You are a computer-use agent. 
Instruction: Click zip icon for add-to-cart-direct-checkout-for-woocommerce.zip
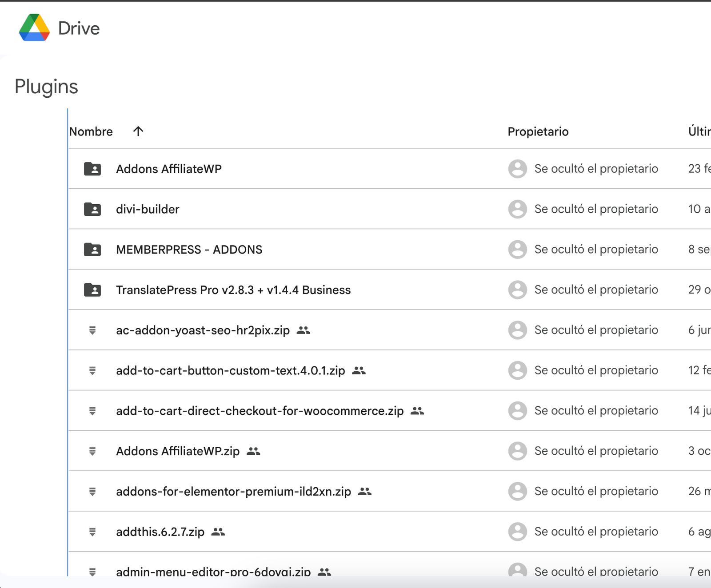[x=92, y=411]
